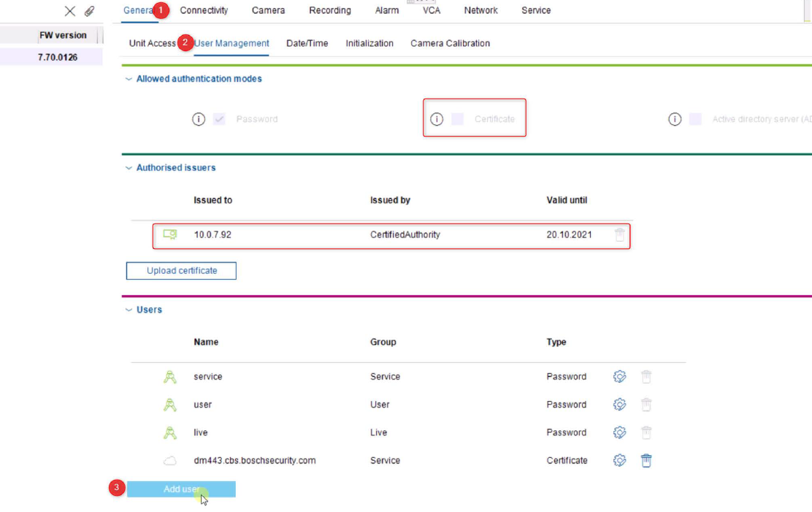
Task: Enable the Certificate authentication checkbox
Action: pos(457,119)
